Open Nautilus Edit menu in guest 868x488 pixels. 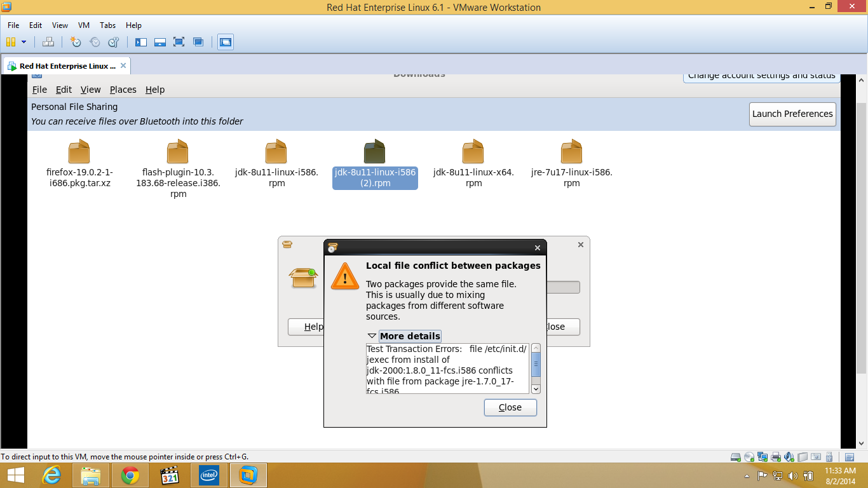pyautogui.click(x=64, y=90)
